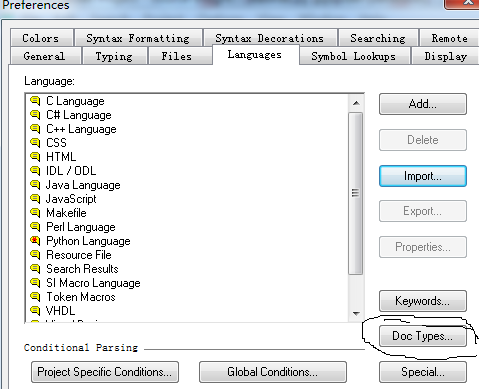Select C++ Language entry
Image resolution: width=479 pixels, height=389 pixels.
(81, 129)
